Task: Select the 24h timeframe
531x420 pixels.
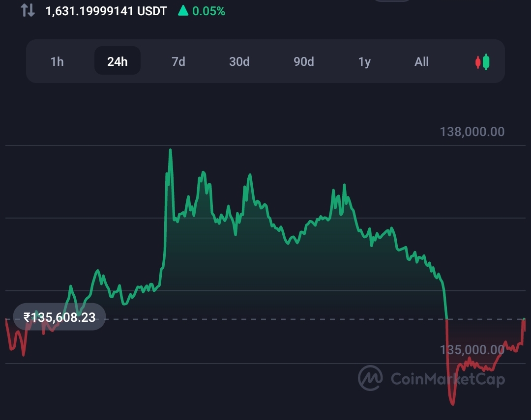Action: pyautogui.click(x=117, y=61)
